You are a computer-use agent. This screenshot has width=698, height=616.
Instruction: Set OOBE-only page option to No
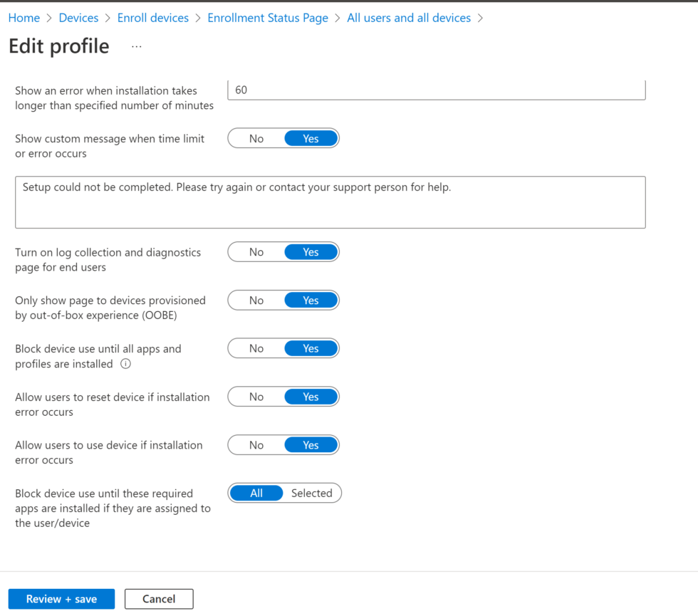pos(256,300)
